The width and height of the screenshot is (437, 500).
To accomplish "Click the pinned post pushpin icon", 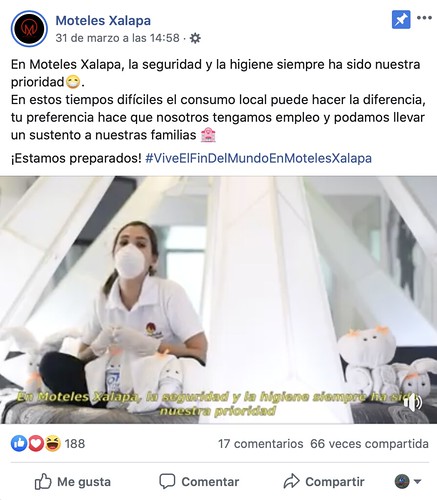I will pyautogui.click(x=401, y=19).
